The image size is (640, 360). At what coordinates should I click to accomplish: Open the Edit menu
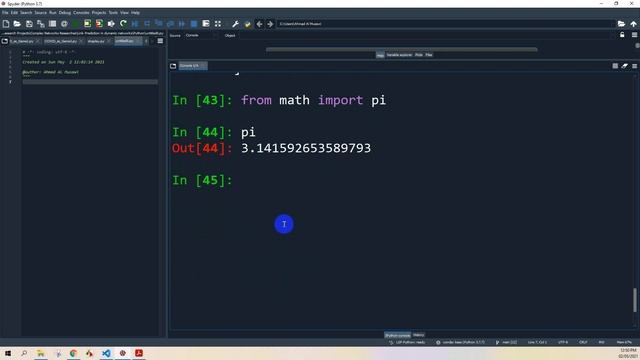14,13
